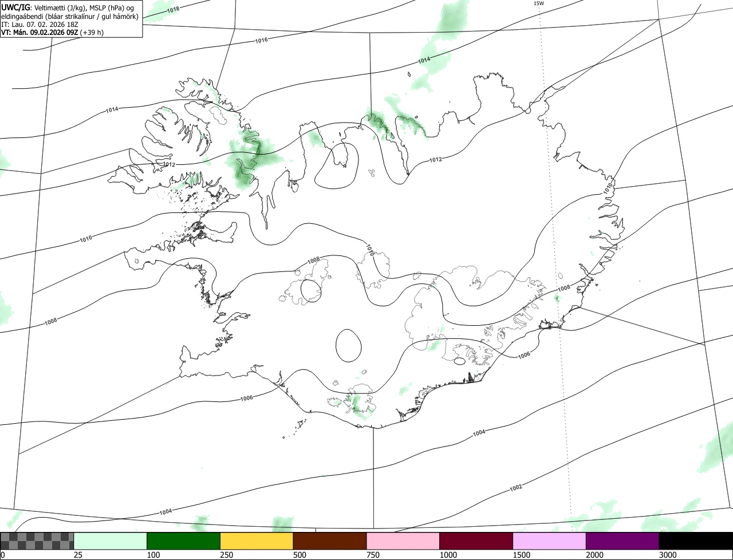Click the legend value label "25"
The width and height of the screenshot is (733, 560).
[x=77, y=555]
